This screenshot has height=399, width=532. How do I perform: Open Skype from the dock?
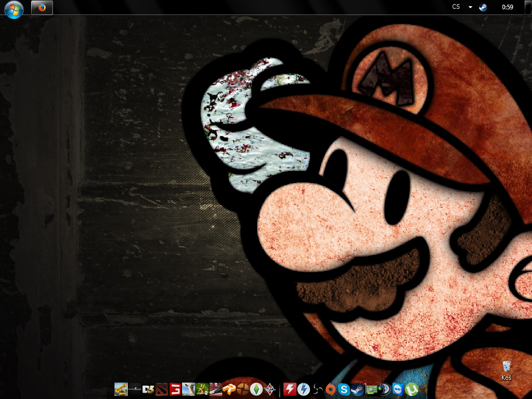pyautogui.click(x=344, y=389)
